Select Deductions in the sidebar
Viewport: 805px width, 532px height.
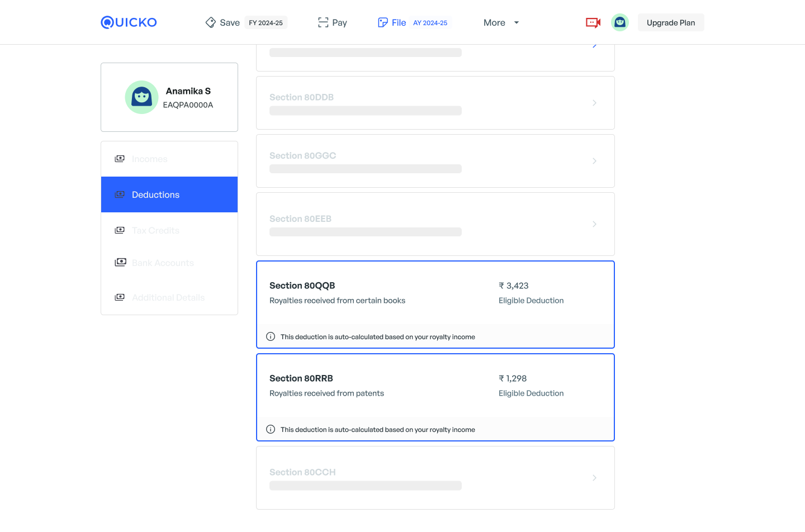156,194
